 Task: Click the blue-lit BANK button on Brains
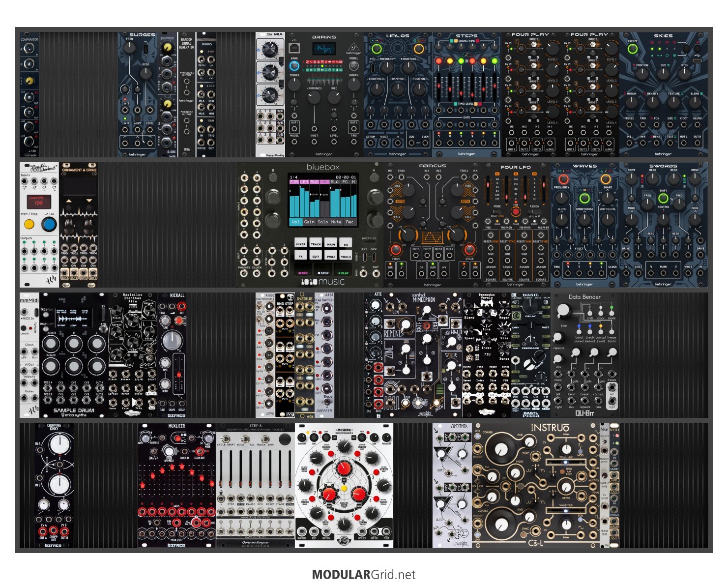click(x=294, y=67)
